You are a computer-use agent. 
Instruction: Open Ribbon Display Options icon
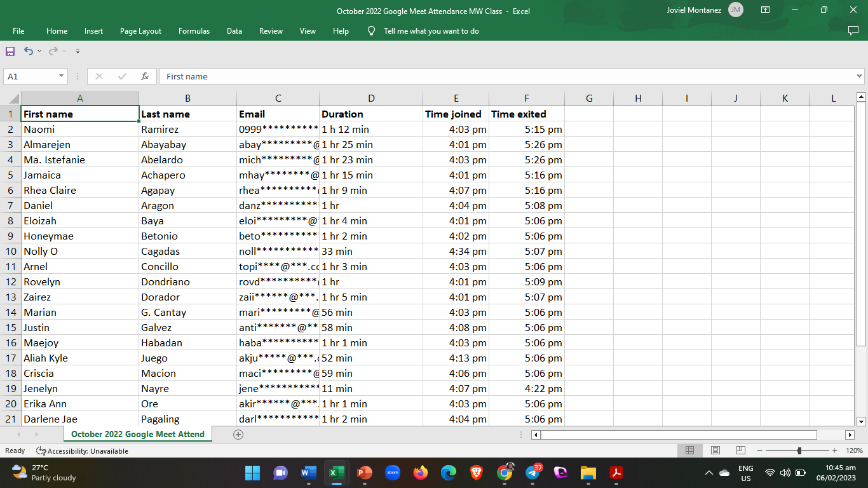pyautogui.click(x=766, y=10)
